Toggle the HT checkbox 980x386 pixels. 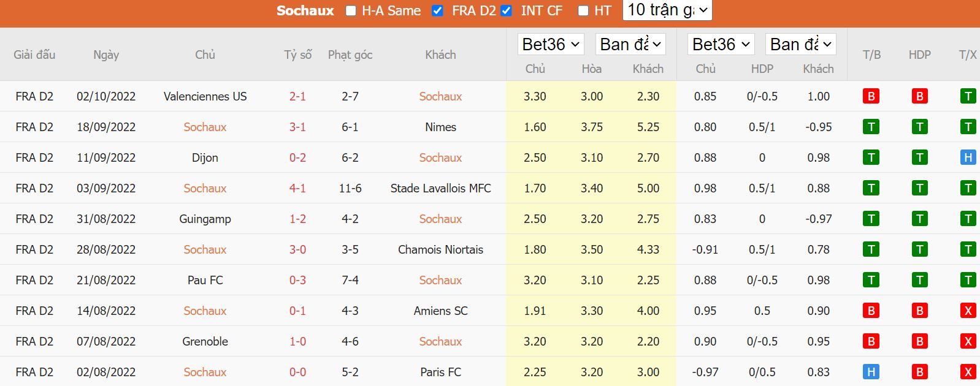[x=583, y=10]
